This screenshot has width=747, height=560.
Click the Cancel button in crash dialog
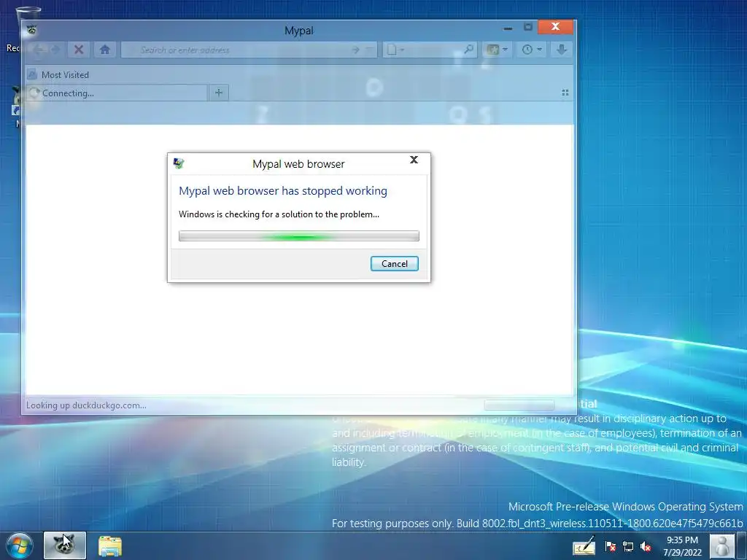(395, 264)
